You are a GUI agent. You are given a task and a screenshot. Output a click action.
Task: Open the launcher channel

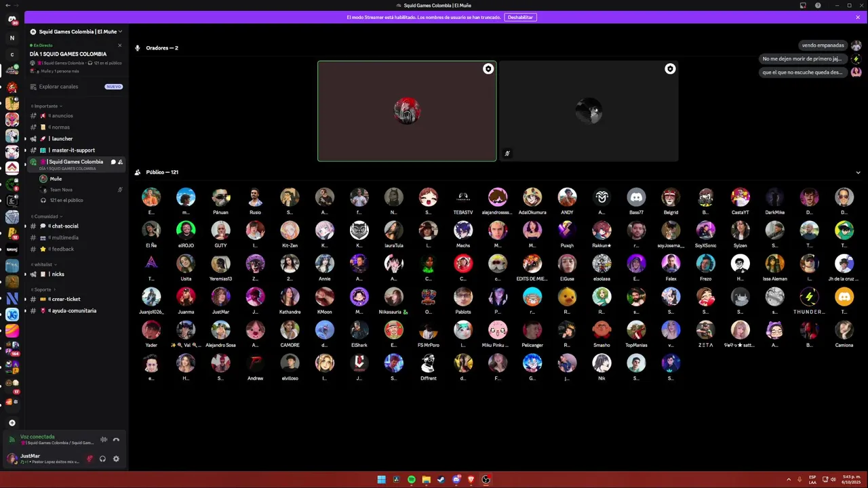click(x=75, y=139)
